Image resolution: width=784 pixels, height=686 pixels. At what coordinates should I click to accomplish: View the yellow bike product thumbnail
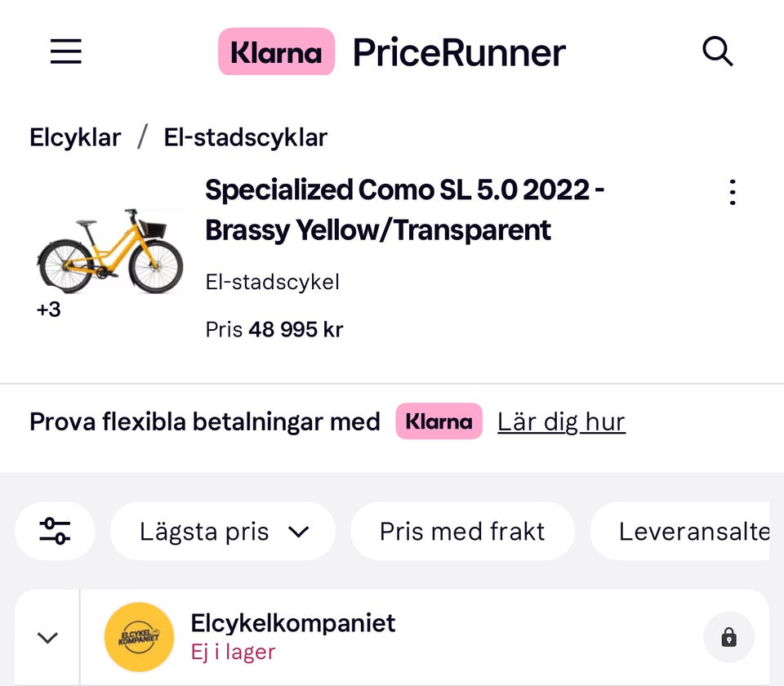coord(110,251)
